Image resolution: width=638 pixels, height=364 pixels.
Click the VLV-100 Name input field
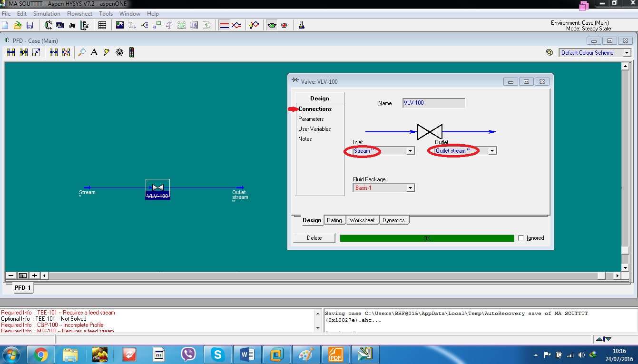point(433,103)
